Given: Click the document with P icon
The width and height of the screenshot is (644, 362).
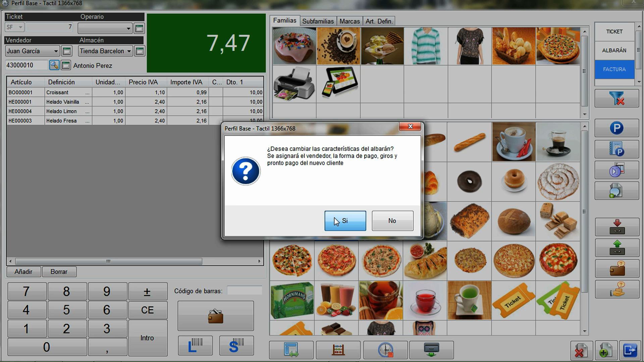Looking at the screenshot, I should (616, 149).
